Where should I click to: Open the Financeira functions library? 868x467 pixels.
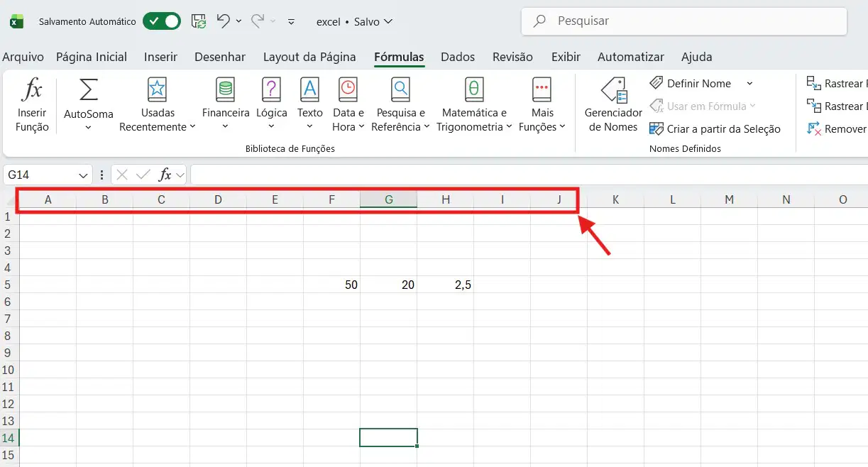tap(226, 105)
